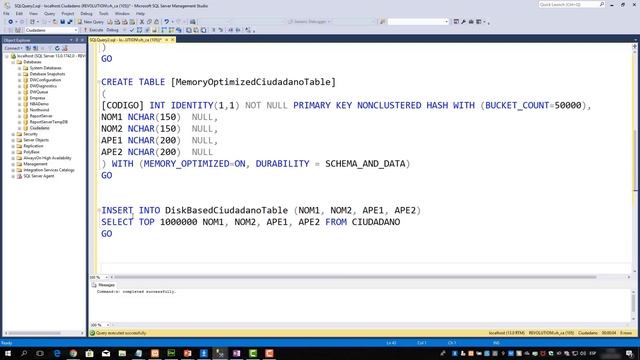
Task: Collapse the Databases folder node
Action: (x=13, y=62)
